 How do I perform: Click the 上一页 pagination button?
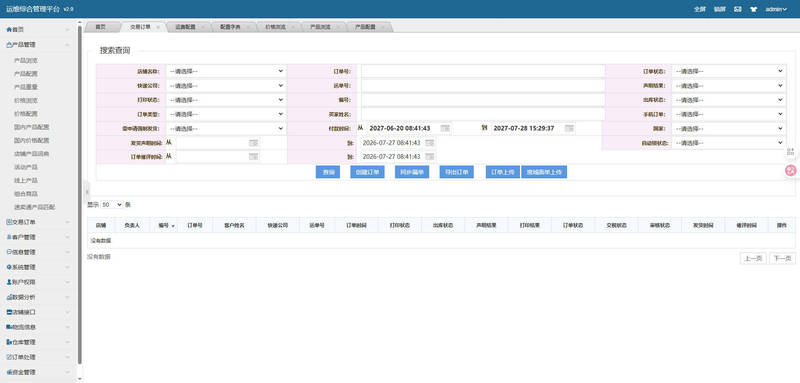pyautogui.click(x=753, y=259)
